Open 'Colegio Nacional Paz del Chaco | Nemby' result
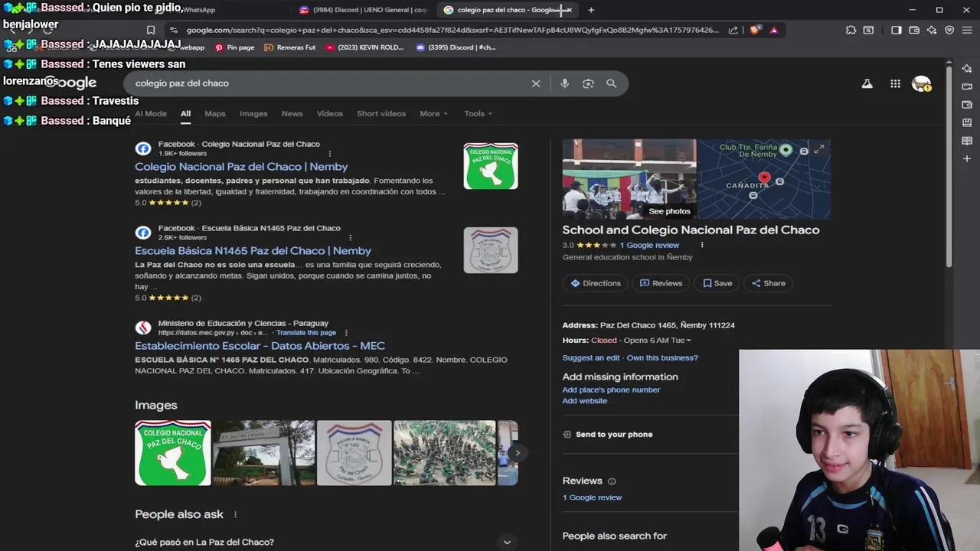 (241, 167)
